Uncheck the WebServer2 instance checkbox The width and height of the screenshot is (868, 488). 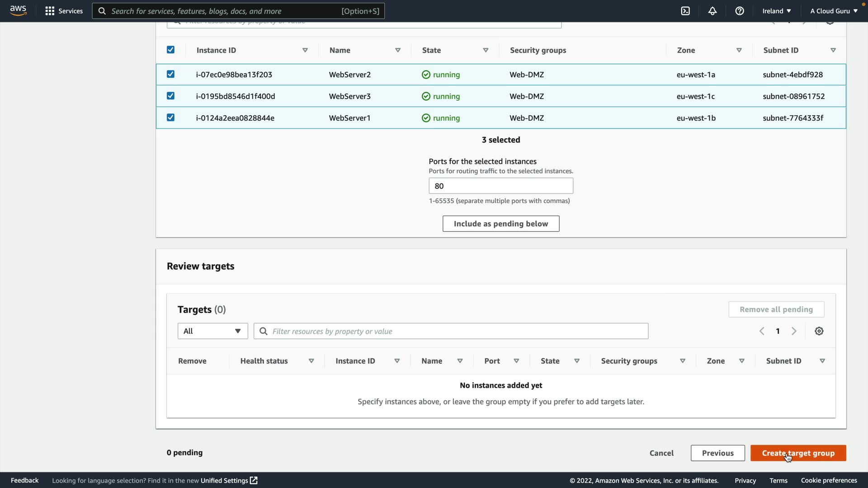click(170, 74)
